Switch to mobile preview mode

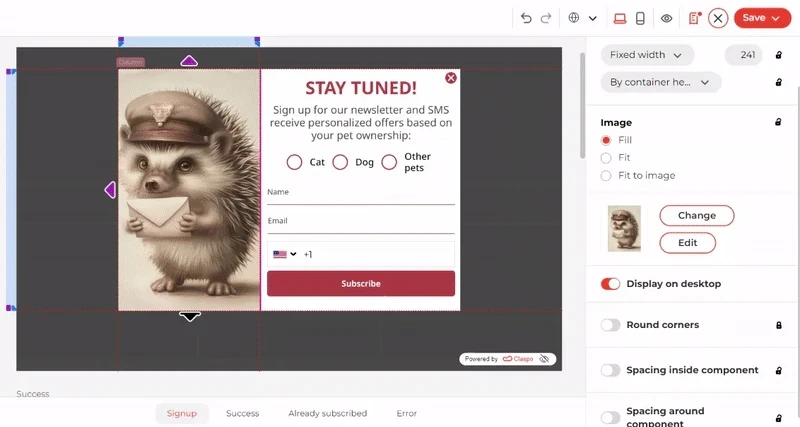pyautogui.click(x=640, y=18)
